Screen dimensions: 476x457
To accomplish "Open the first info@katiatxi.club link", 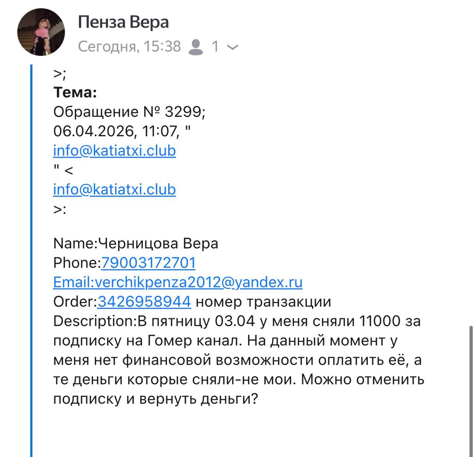I will [x=115, y=151].
